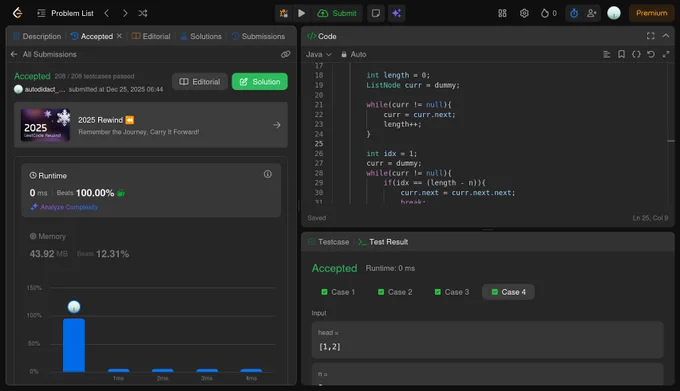The height and width of the screenshot is (391, 680).
Task: Click the bookmark icon in editor toolbar
Action: point(621,54)
